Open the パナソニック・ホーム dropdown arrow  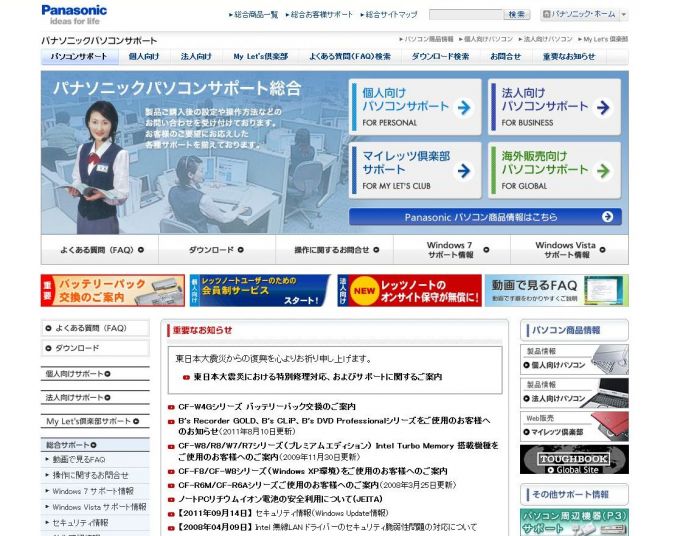coord(624,15)
